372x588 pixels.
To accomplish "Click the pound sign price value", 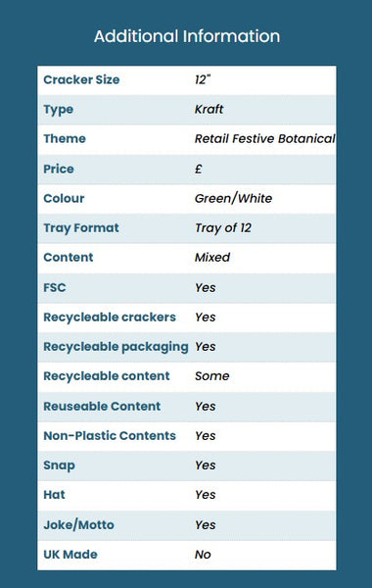I will coord(199,169).
